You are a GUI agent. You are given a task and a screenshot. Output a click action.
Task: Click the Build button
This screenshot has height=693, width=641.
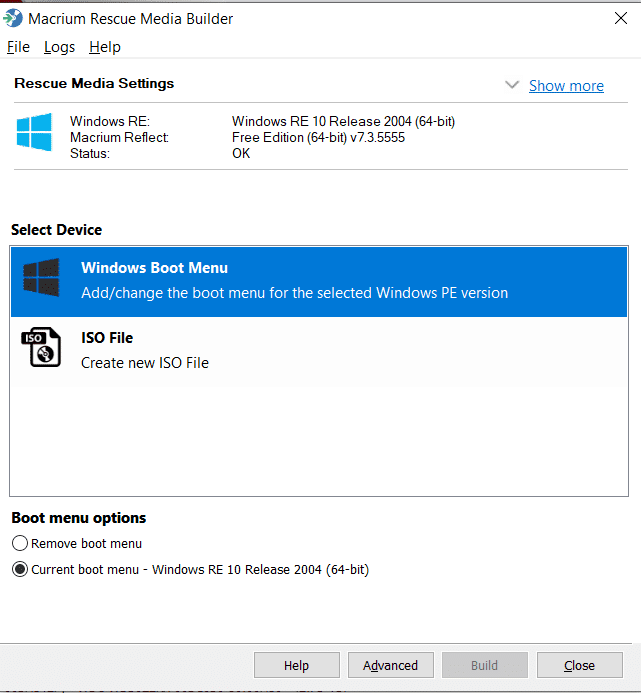pos(484,666)
